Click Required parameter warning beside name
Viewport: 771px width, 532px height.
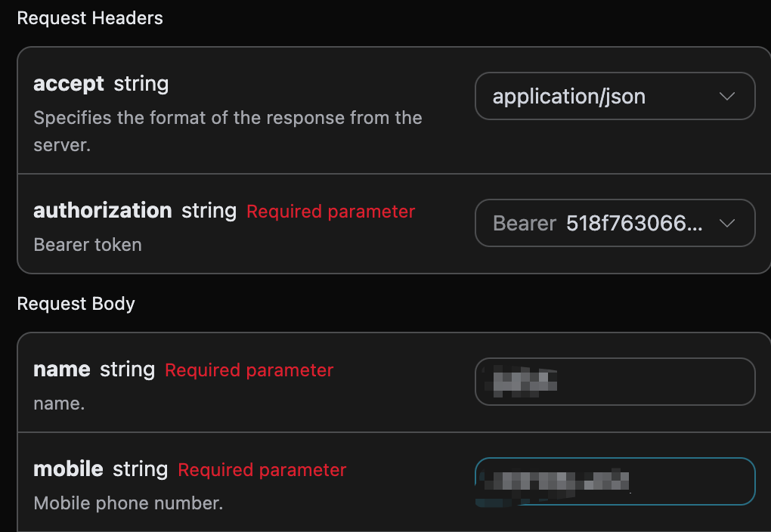[249, 370]
